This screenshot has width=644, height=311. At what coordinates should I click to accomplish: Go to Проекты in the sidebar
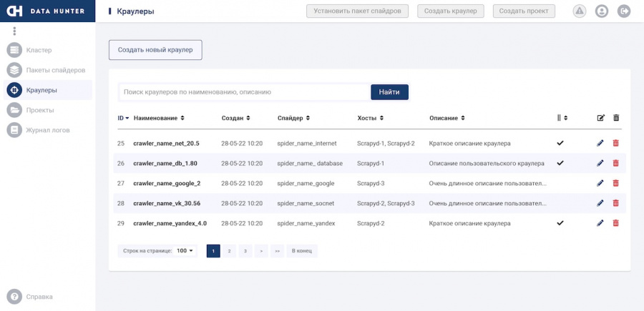(48, 110)
